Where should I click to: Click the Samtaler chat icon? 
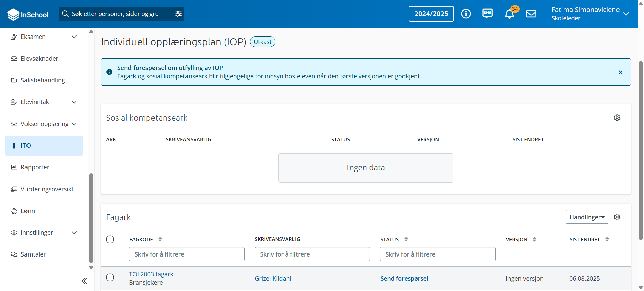click(14, 254)
